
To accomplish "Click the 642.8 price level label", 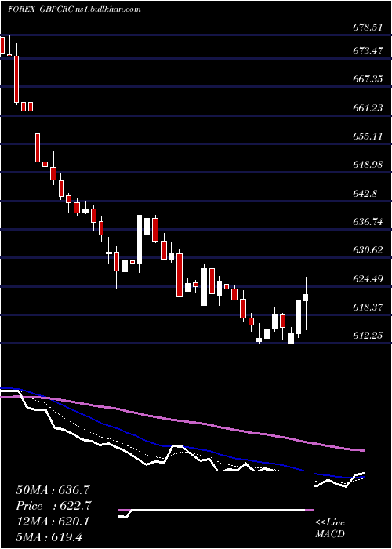I will tap(365, 193).
